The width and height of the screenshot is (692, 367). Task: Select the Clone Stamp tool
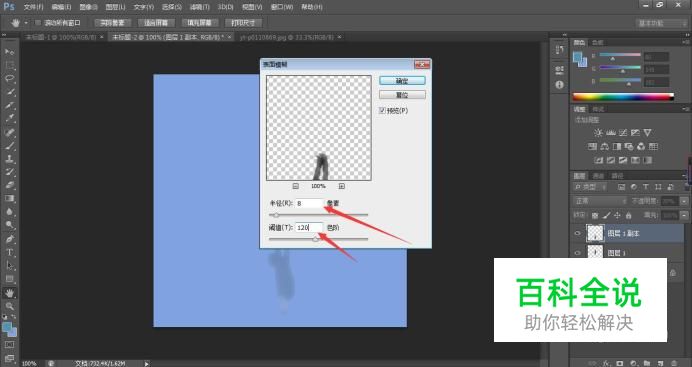(9, 159)
